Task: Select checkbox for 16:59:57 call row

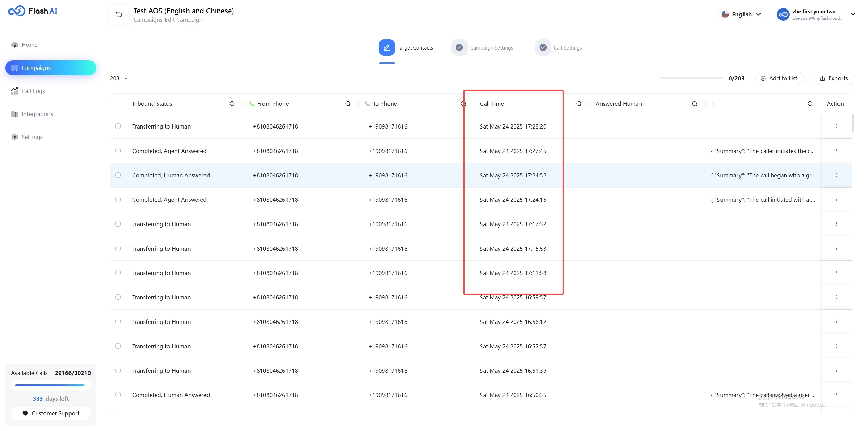Action: [118, 297]
